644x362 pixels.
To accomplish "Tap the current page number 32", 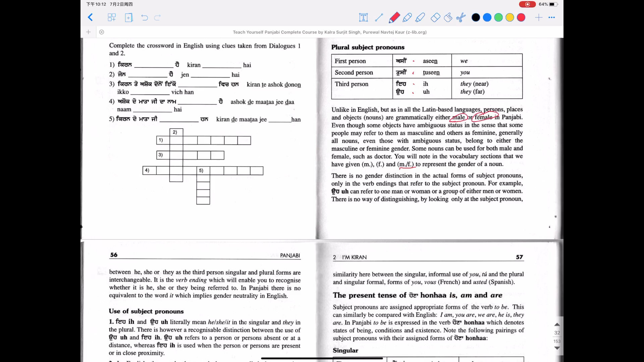I will [x=557, y=333].
